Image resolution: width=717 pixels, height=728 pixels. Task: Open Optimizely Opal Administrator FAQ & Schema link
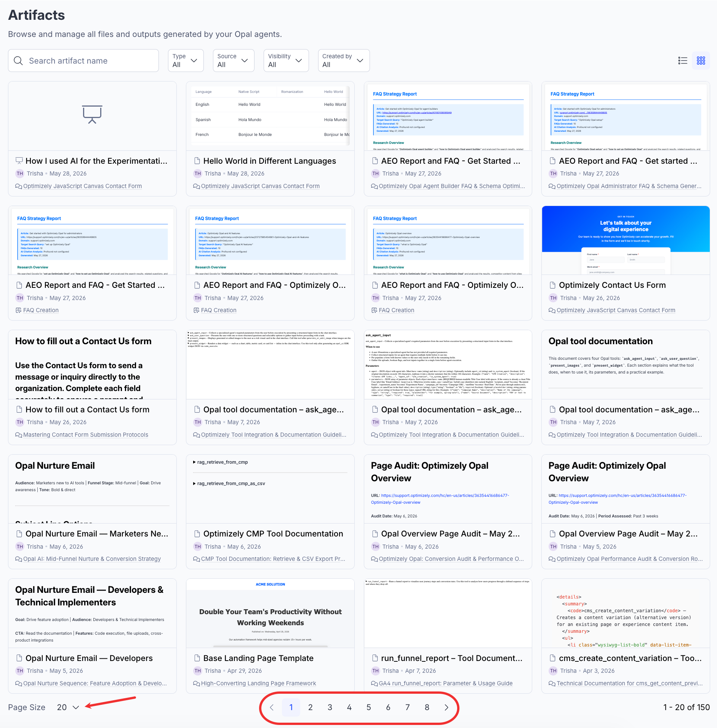tap(629, 186)
